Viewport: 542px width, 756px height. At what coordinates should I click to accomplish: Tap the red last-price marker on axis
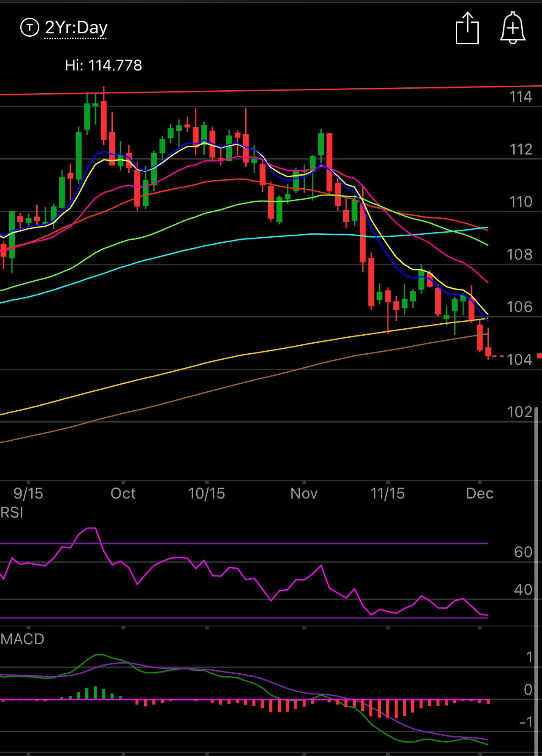click(x=539, y=356)
